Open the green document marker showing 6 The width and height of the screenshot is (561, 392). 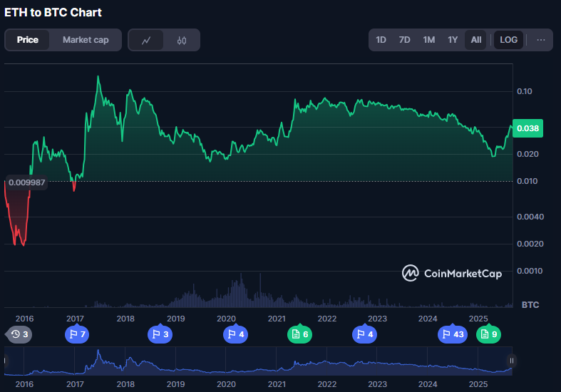pos(299,334)
